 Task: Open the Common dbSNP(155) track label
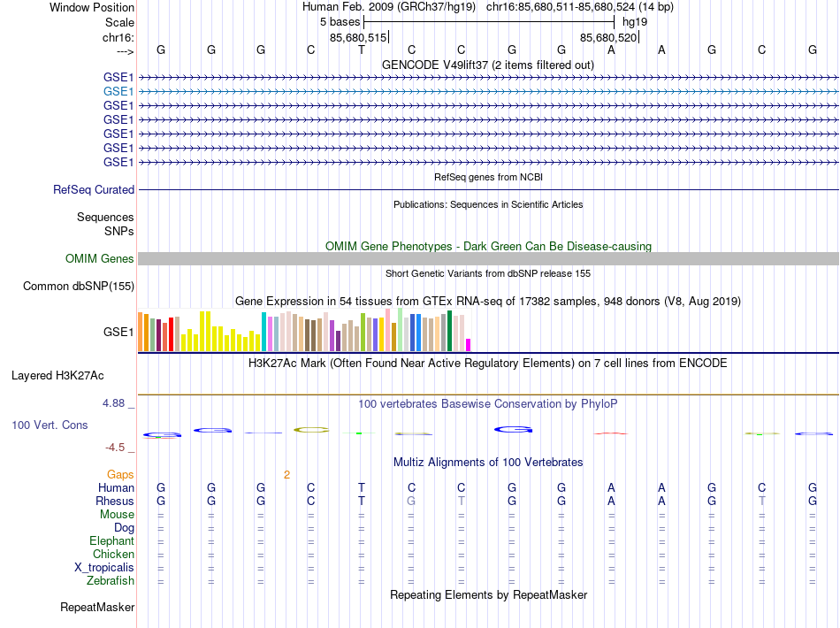pyautogui.click(x=79, y=286)
